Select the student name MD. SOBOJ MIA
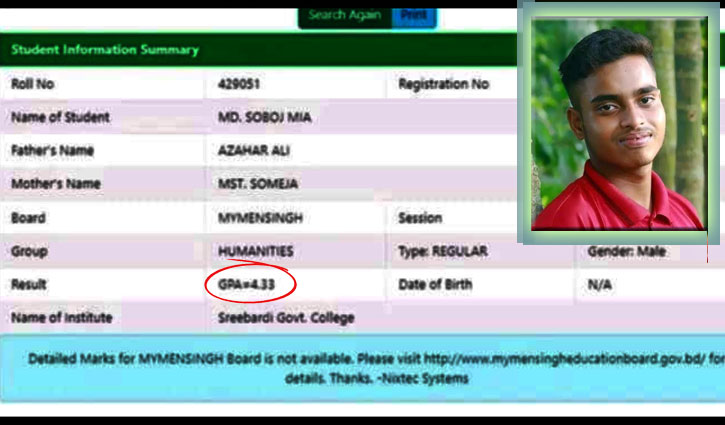The width and height of the screenshot is (725, 425). [264, 118]
